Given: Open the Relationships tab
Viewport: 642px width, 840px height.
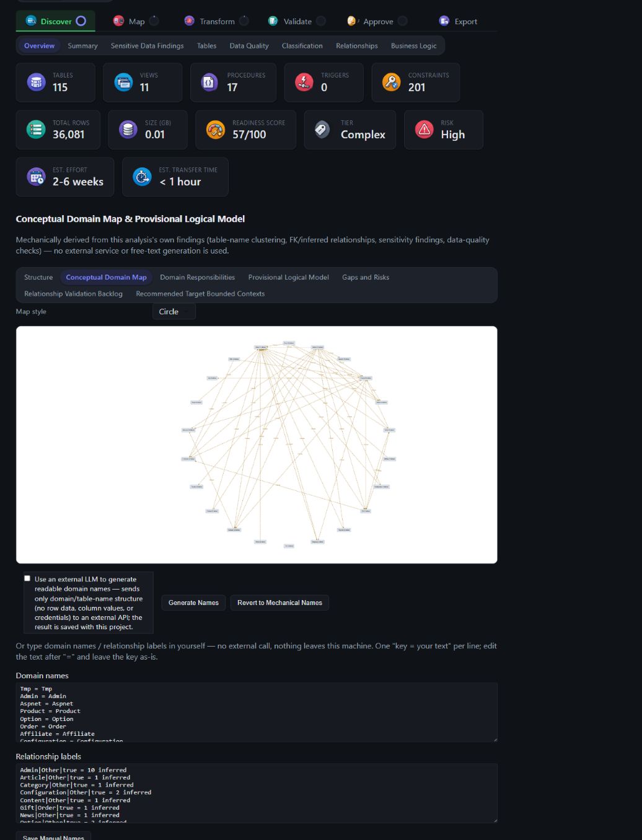Looking at the screenshot, I should [x=356, y=46].
